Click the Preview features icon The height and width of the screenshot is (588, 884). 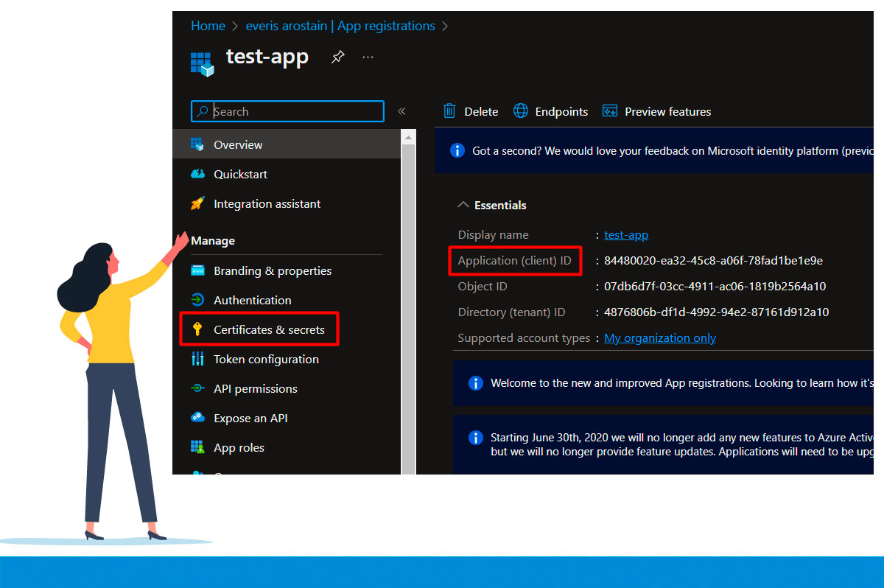609,111
